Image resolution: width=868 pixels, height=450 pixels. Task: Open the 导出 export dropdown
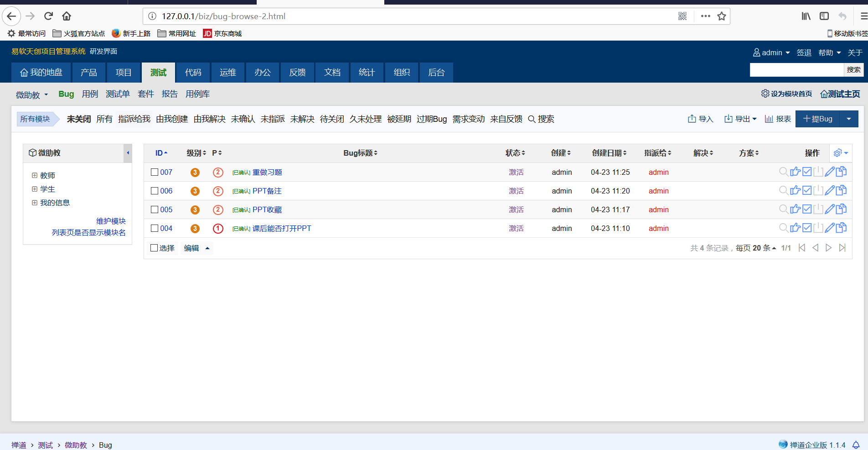(x=740, y=119)
